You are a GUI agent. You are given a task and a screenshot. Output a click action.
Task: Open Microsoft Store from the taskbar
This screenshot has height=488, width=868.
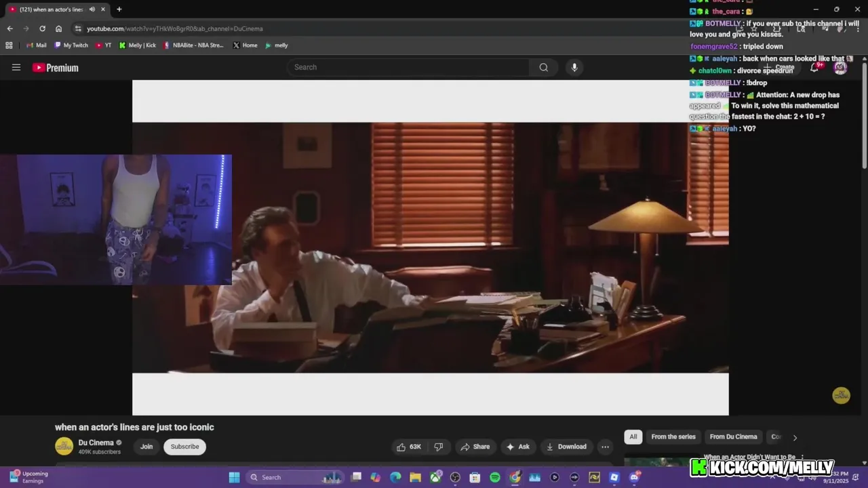click(475, 477)
